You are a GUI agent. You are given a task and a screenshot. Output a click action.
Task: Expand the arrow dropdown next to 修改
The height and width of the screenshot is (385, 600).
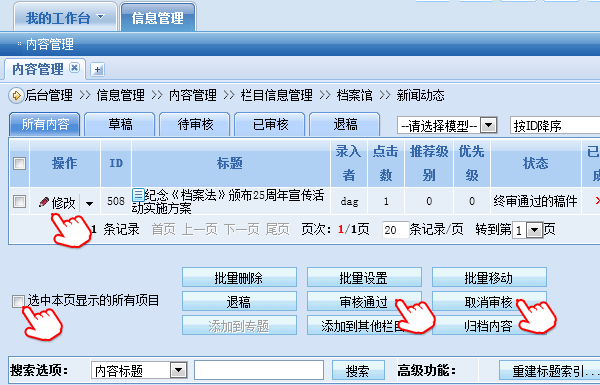pos(89,203)
